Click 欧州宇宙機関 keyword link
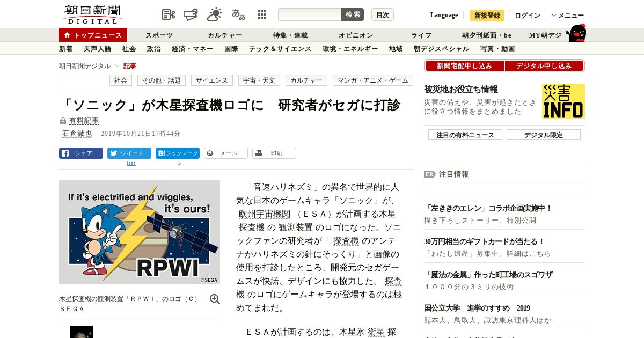This screenshot has width=644, height=338. (265, 214)
